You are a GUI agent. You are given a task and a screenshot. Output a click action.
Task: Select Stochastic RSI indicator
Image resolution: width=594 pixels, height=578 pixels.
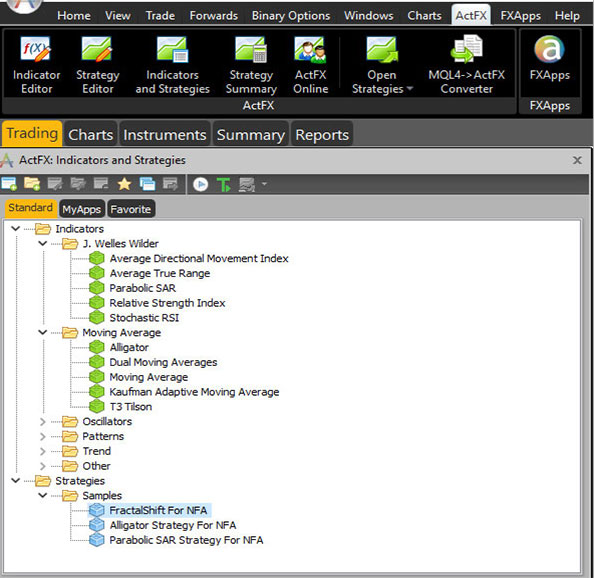[x=144, y=317]
